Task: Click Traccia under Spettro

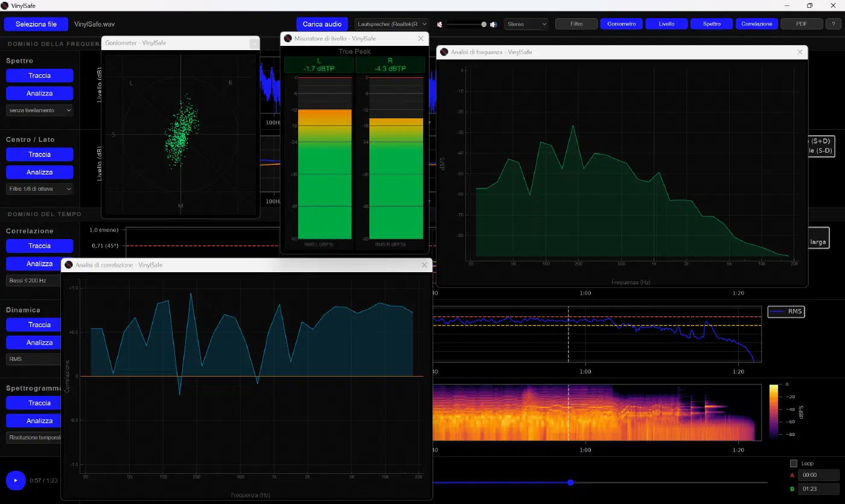Action: 39,75
